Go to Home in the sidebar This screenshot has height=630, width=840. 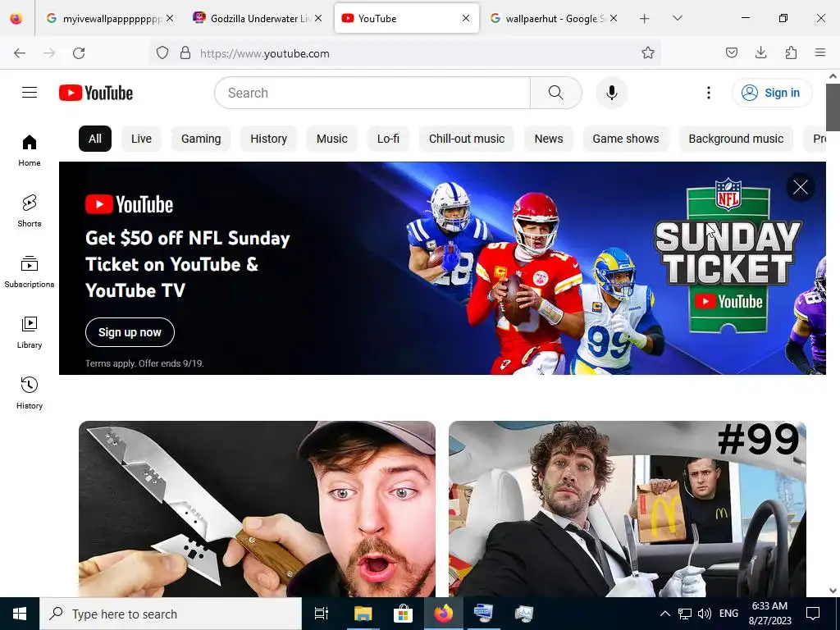pos(30,151)
